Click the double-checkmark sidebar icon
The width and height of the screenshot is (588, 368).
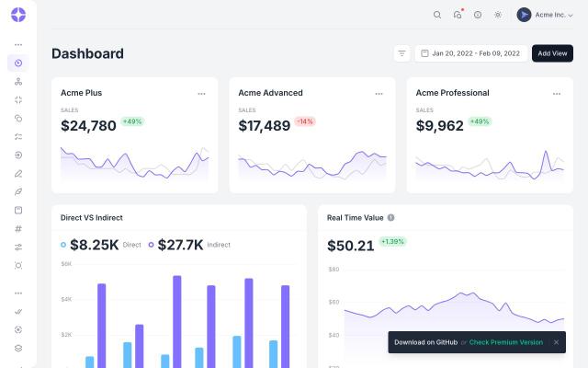point(18,311)
